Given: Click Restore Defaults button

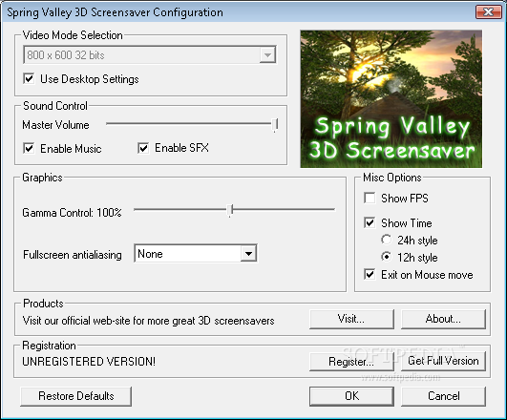Looking at the screenshot, I should pos(76,396).
